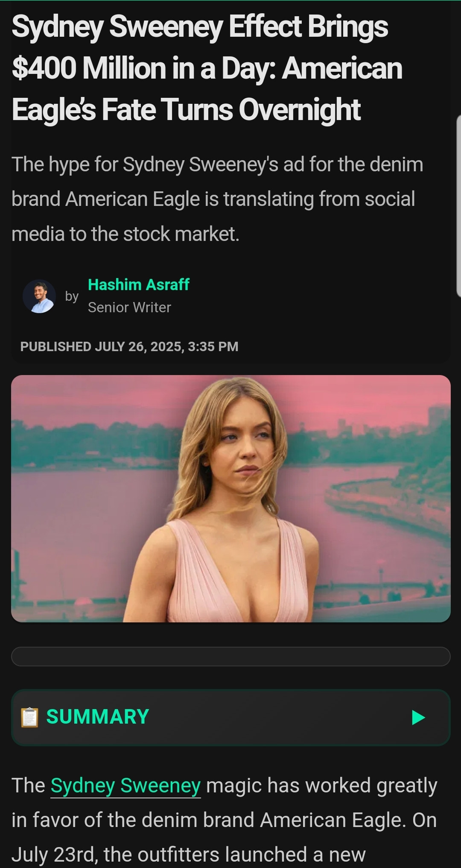Open Hashim Asraff's author page
461x868 pixels.
pos(138,284)
